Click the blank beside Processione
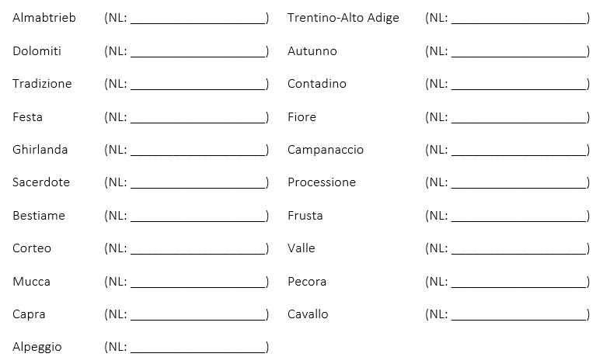The height and width of the screenshot is (364, 610). click(519, 183)
